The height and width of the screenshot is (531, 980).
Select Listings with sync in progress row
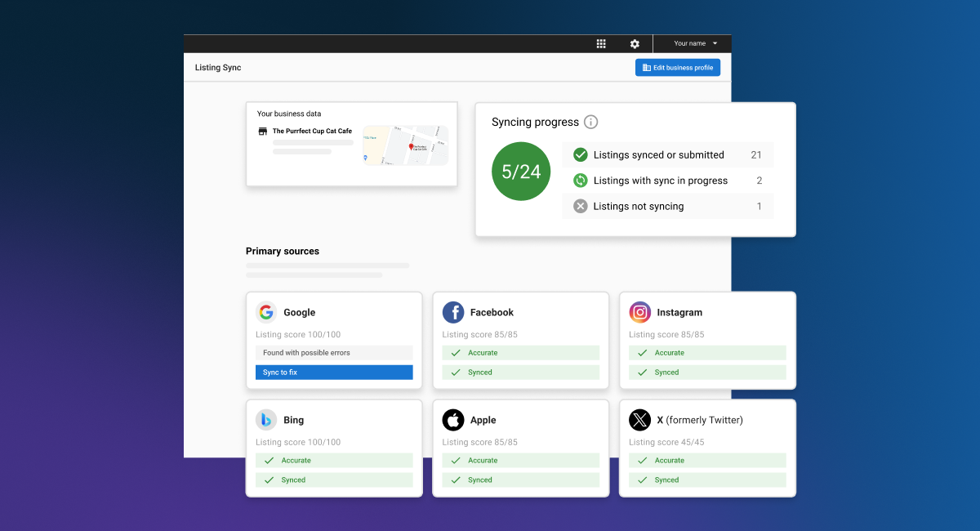[667, 181]
